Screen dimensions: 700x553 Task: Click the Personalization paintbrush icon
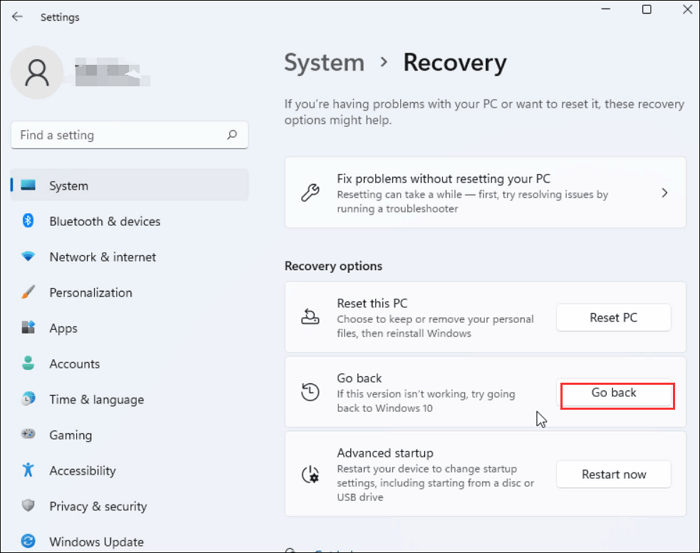[29, 293]
